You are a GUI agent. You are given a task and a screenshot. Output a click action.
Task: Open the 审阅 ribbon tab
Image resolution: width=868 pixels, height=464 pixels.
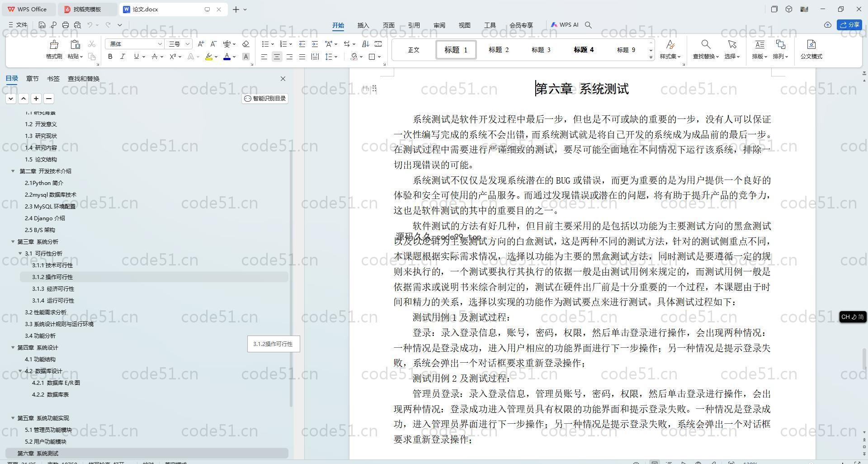coord(439,25)
